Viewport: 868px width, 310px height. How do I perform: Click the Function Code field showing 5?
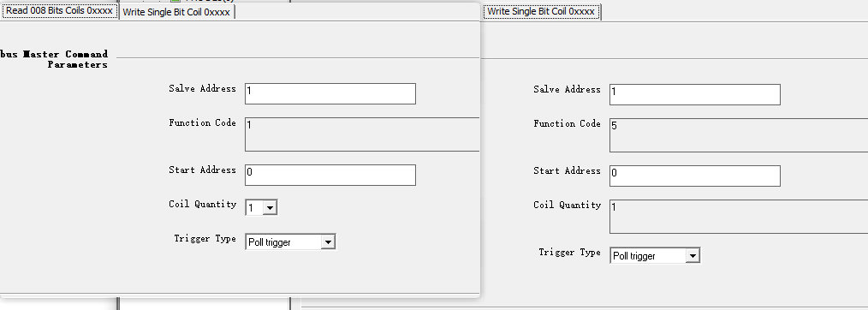point(739,135)
